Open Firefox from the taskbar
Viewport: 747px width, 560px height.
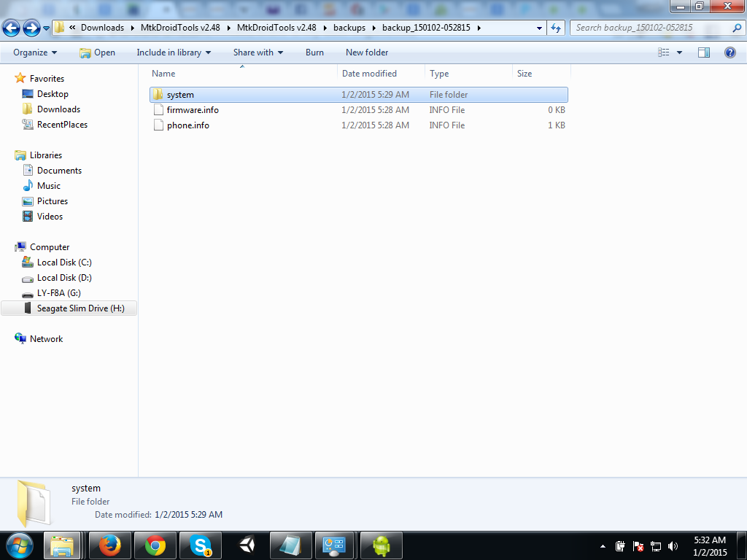(x=109, y=545)
